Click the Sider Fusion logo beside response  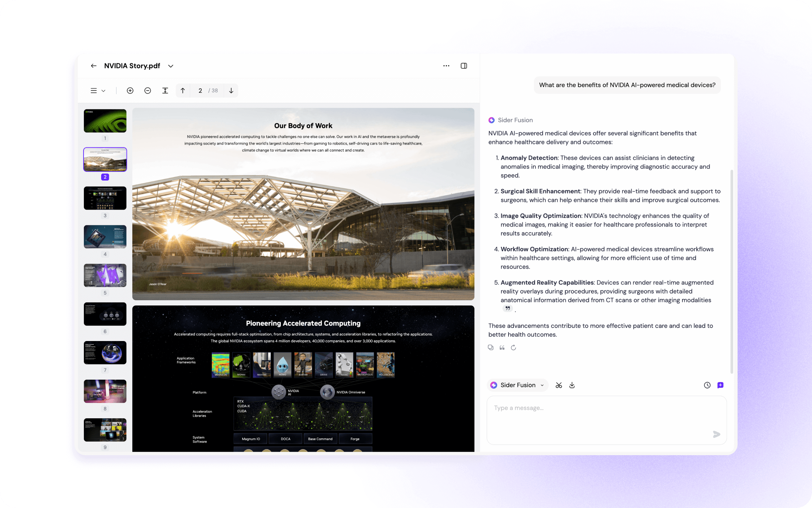tap(492, 120)
